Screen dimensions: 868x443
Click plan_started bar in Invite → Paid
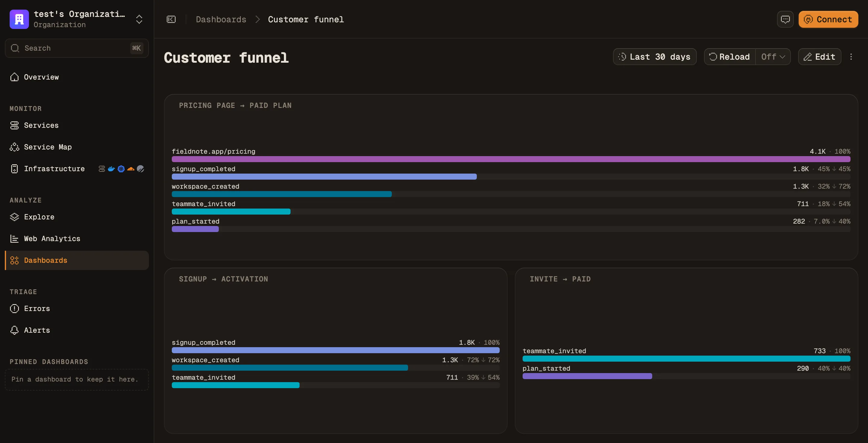587,376
